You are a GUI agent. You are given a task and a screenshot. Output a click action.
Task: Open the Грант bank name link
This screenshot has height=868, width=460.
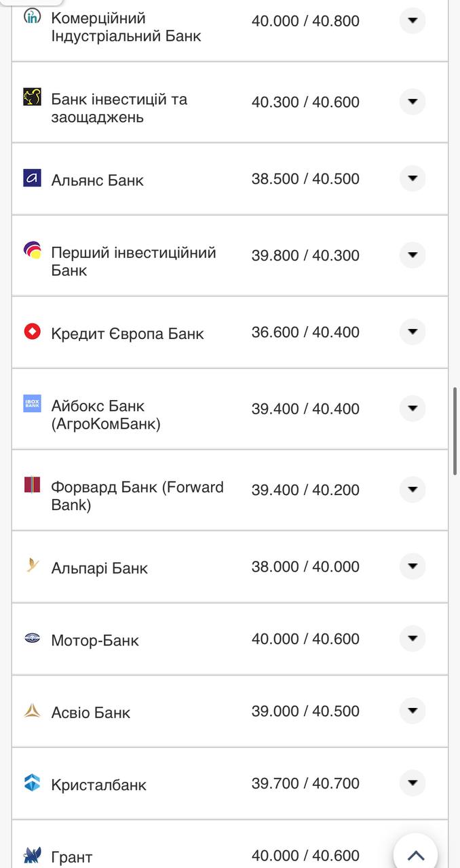click(72, 857)
